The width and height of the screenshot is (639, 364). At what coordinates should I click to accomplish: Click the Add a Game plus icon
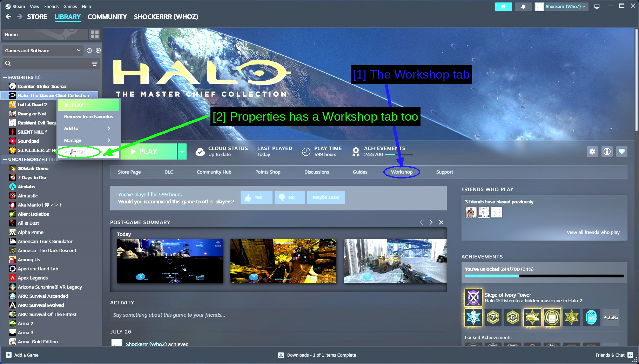(x=9, y=355)
